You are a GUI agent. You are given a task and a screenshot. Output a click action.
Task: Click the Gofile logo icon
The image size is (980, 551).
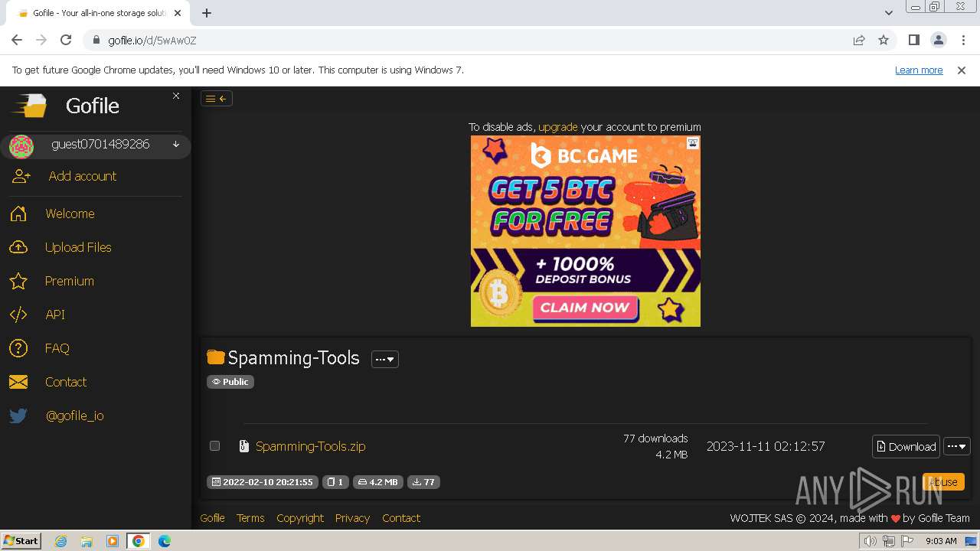[x=31, y=106]
